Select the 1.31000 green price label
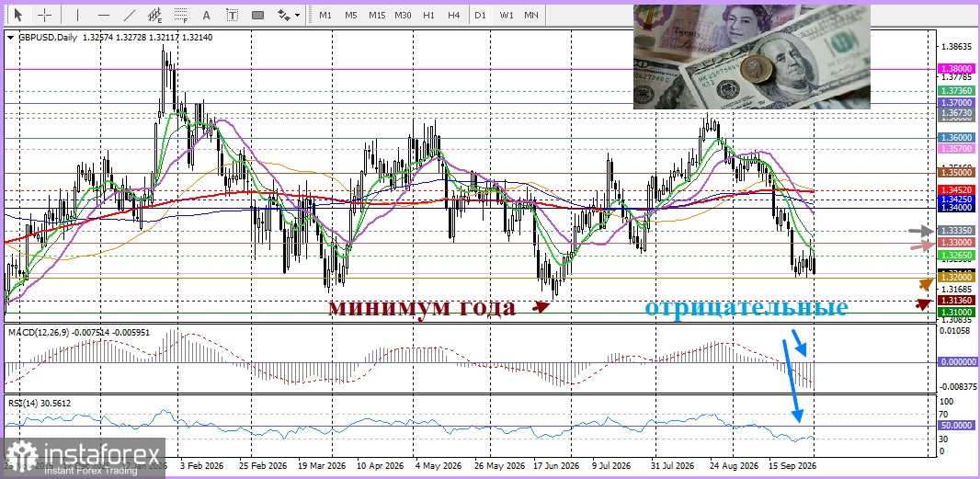Image resolution: width=980 pixels, height=479 pixels. click(x=957, y=312)
